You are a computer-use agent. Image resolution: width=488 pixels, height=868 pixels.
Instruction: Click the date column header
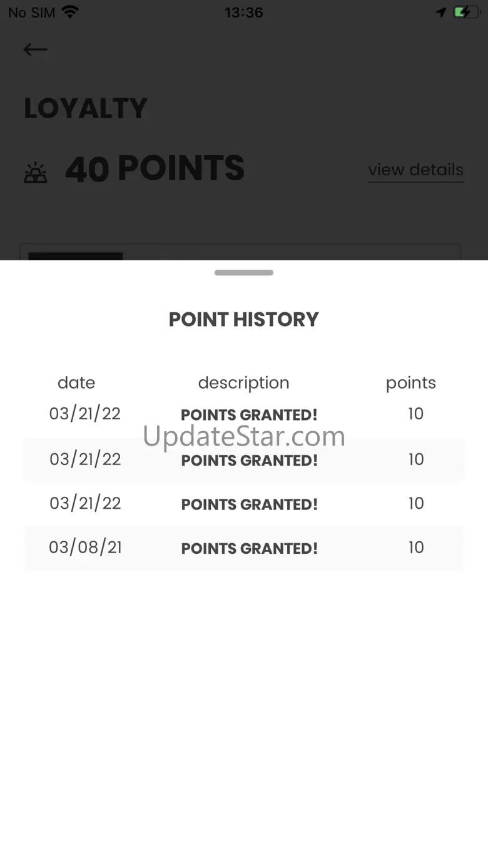76,382
